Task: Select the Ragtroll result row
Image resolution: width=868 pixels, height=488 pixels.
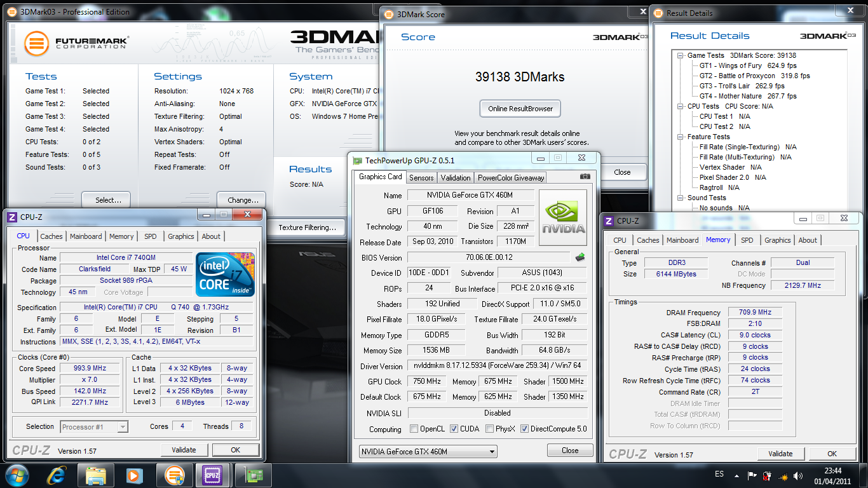Action: 719,187
